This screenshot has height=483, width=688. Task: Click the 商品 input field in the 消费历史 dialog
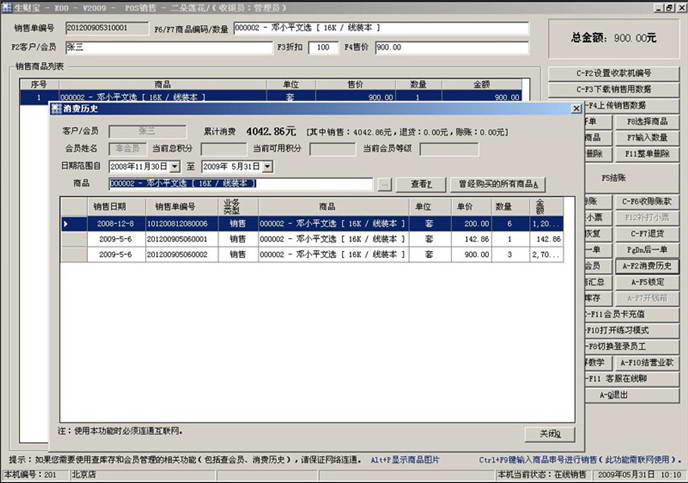240,184
